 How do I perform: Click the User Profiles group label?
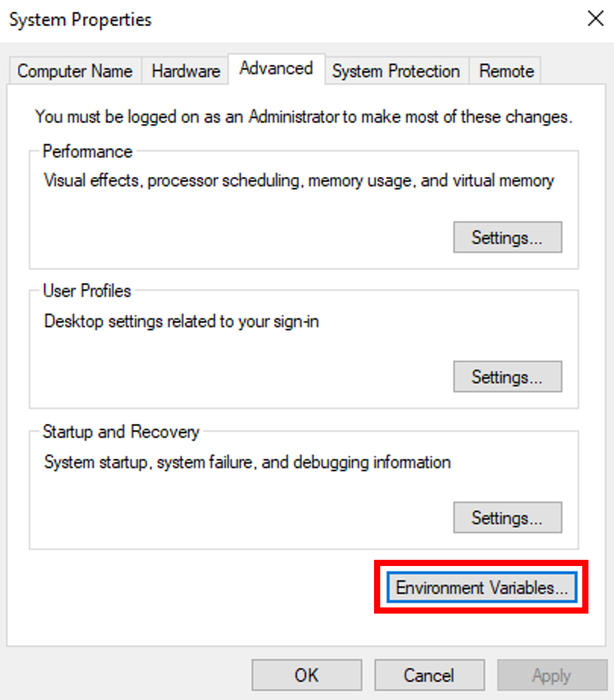point(87,291)
